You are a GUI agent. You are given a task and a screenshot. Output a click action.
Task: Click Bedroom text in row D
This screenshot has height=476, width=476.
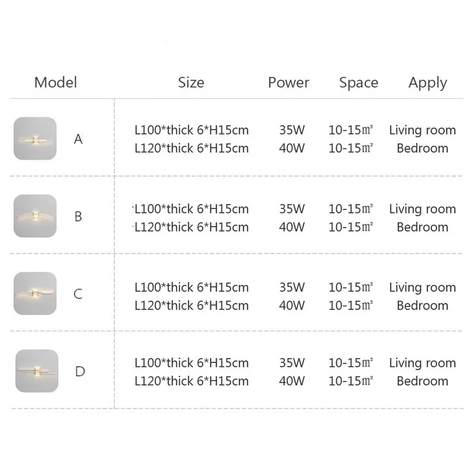click(x=422, y=381)
